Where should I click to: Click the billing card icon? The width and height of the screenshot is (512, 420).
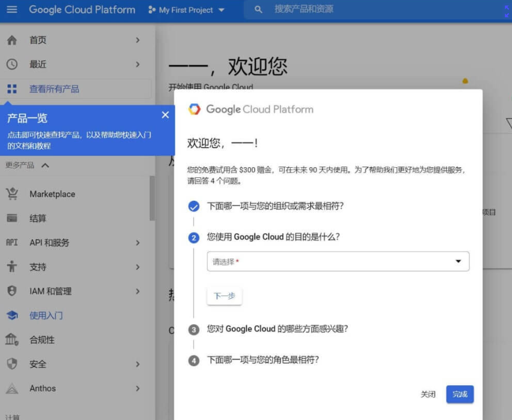tap(12, 218)
